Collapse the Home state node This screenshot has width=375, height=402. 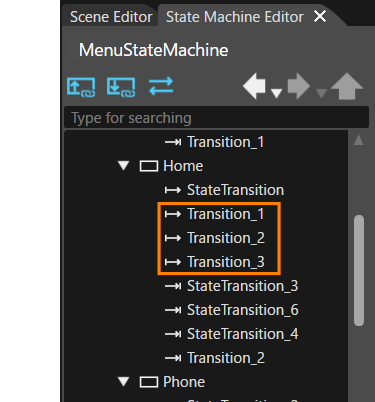point(124,166)
